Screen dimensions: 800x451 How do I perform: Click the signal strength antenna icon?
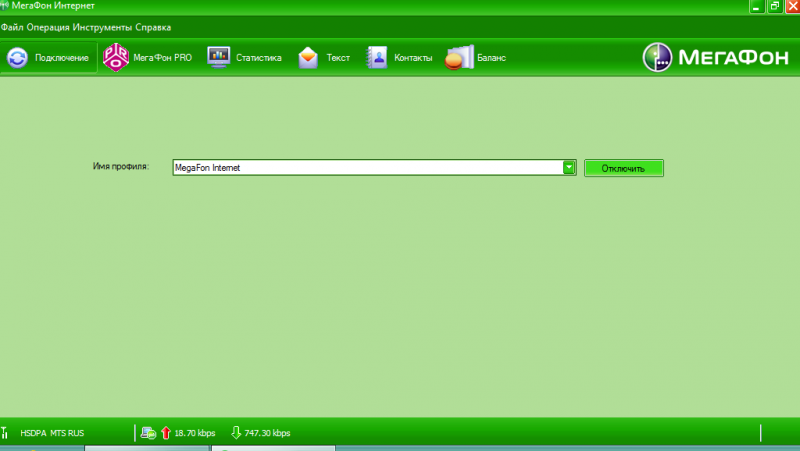4,433
